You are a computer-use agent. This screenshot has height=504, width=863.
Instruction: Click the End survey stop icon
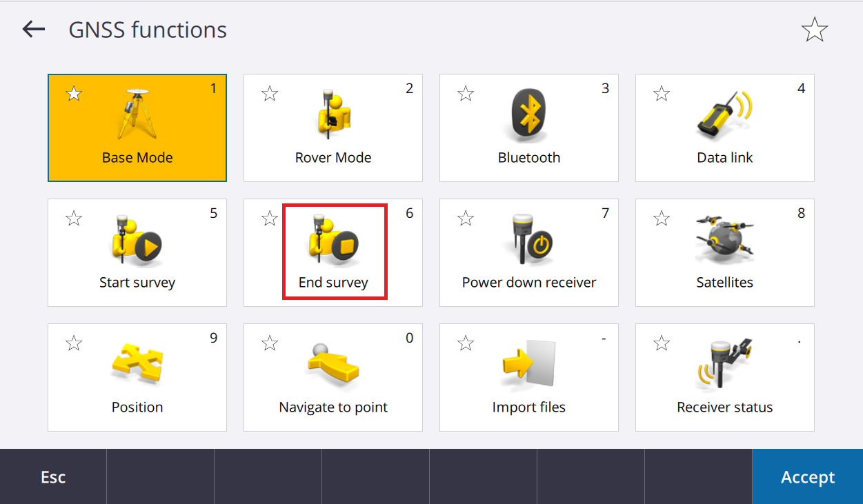(x=333, y=239)
